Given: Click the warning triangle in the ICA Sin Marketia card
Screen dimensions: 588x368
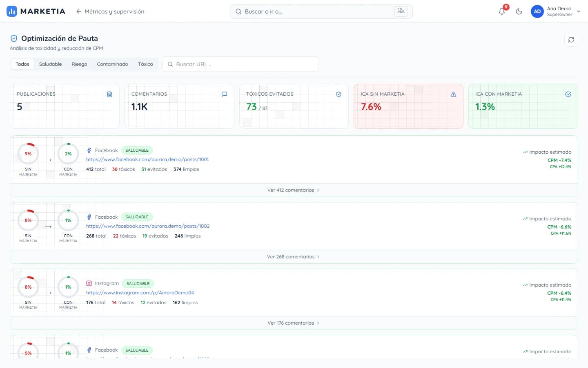Looking at the screenshot, I should 453,94.
